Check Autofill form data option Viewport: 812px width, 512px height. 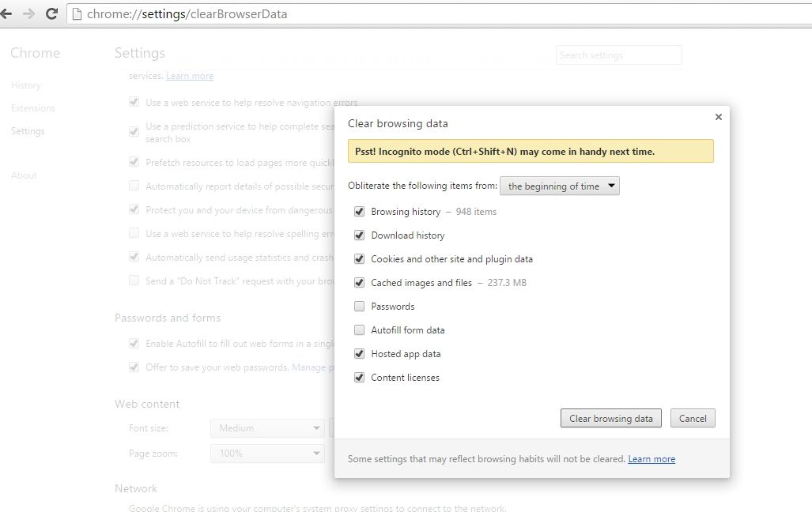click(360, 330)
